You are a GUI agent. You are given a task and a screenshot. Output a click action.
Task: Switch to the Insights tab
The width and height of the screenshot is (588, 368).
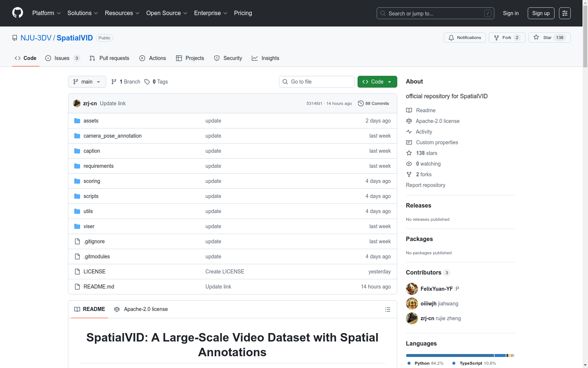click(x=265, y=58)
